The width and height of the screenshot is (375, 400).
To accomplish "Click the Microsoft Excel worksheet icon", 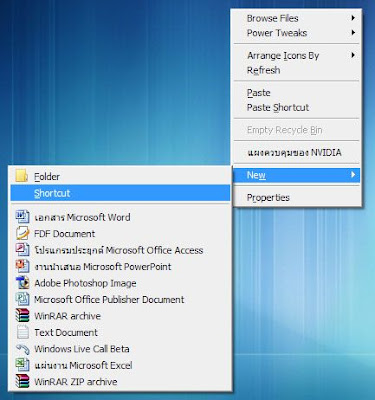I will (22, 365).
